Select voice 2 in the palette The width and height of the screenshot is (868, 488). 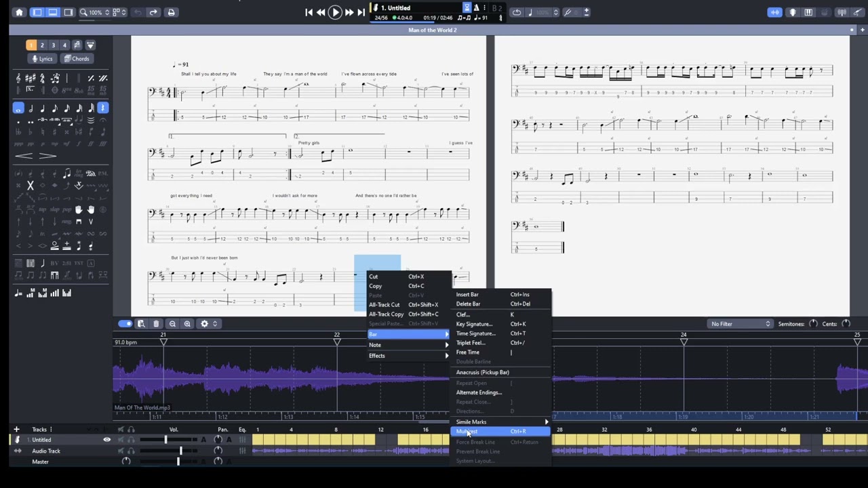(42, 45)
